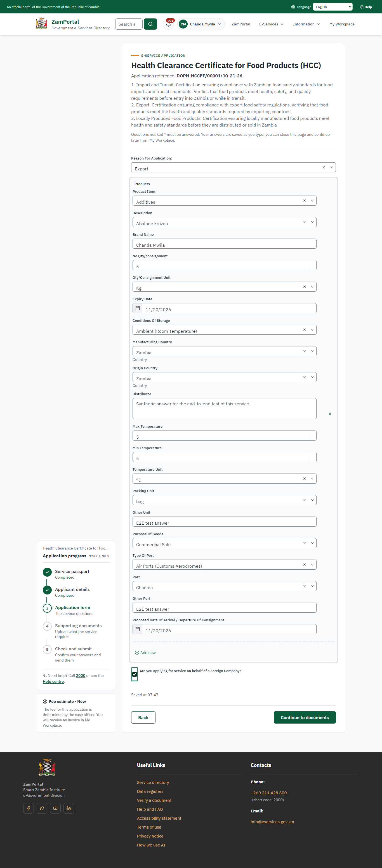The image size is (382, 868).
Task: Click into the Other Unit field
Action: (224, 522)
